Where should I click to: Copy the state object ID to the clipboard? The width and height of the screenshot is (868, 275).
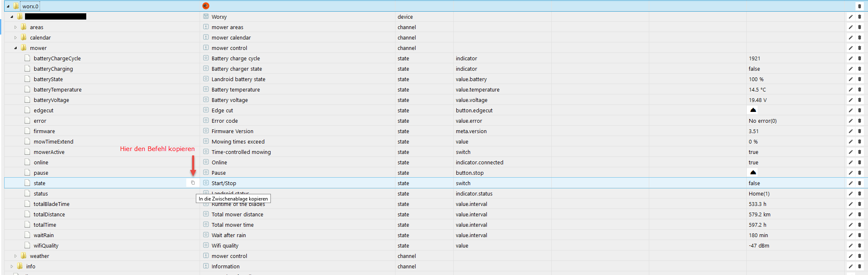(x=193, y=183)
